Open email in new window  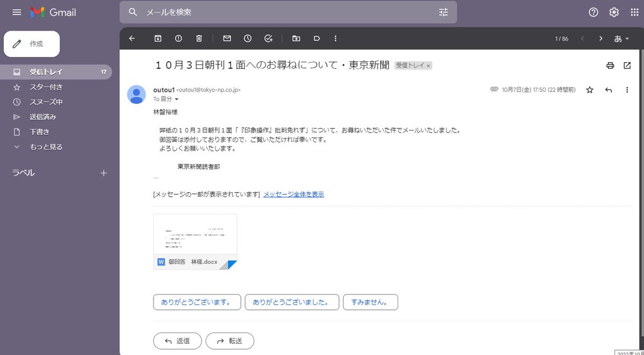click(x=627, y=66)
